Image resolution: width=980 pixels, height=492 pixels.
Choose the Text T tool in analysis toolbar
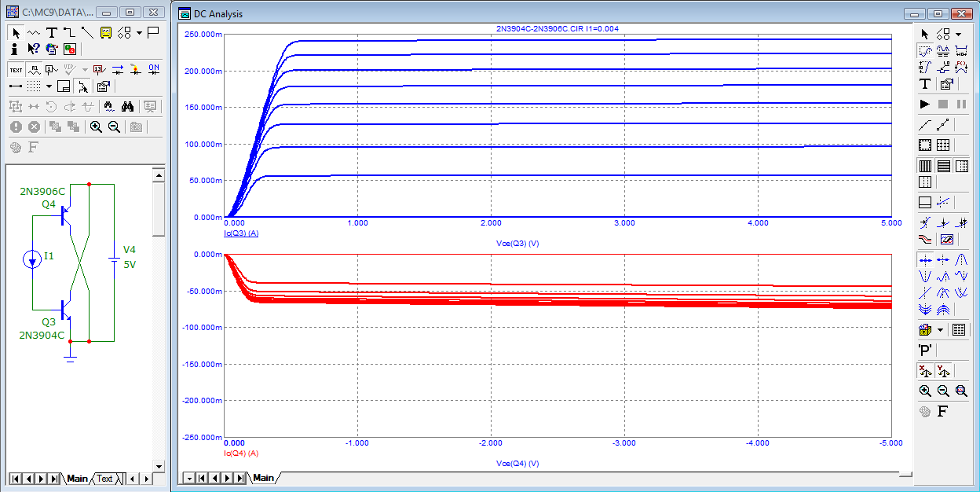(925, 84)
